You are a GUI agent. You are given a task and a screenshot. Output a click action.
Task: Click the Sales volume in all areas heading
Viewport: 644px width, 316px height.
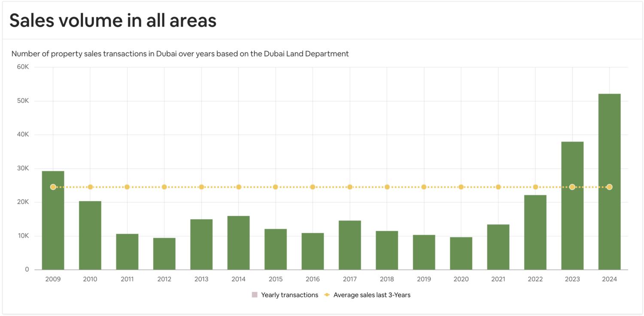[113, 20]
